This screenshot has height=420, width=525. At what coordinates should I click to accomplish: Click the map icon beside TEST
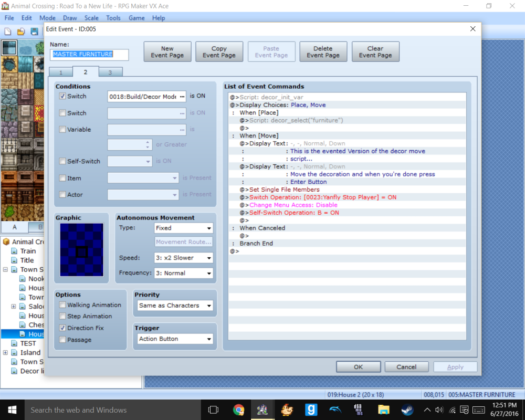coord(14,343)
